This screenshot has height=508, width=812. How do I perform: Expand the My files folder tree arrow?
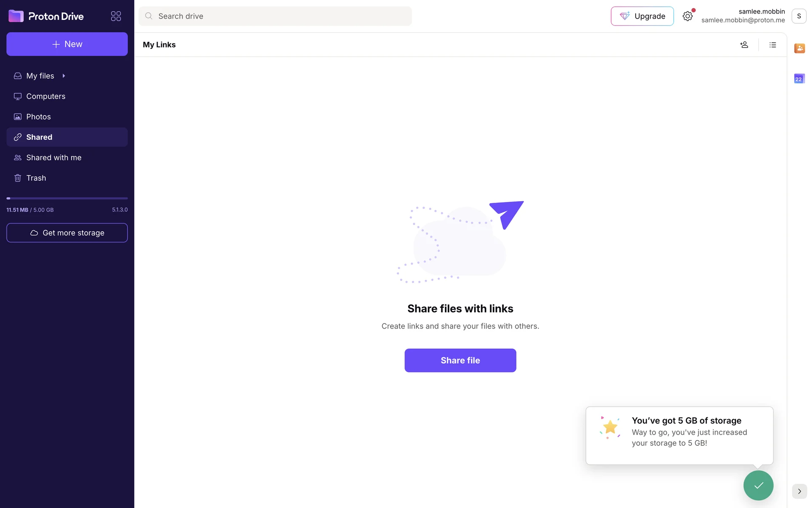pyautogui.click(x=64, y=76)
